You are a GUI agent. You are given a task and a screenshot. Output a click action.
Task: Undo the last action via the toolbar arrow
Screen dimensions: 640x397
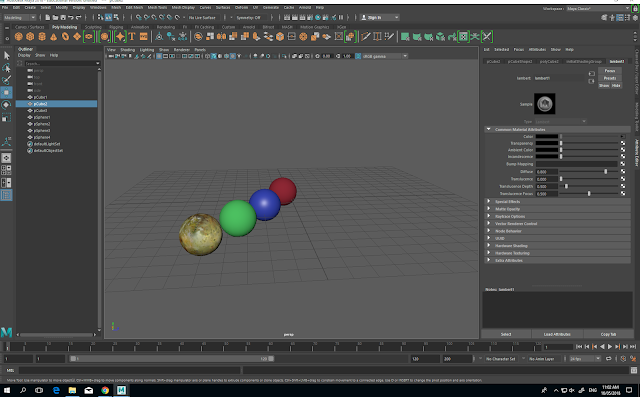click(71, 18)
